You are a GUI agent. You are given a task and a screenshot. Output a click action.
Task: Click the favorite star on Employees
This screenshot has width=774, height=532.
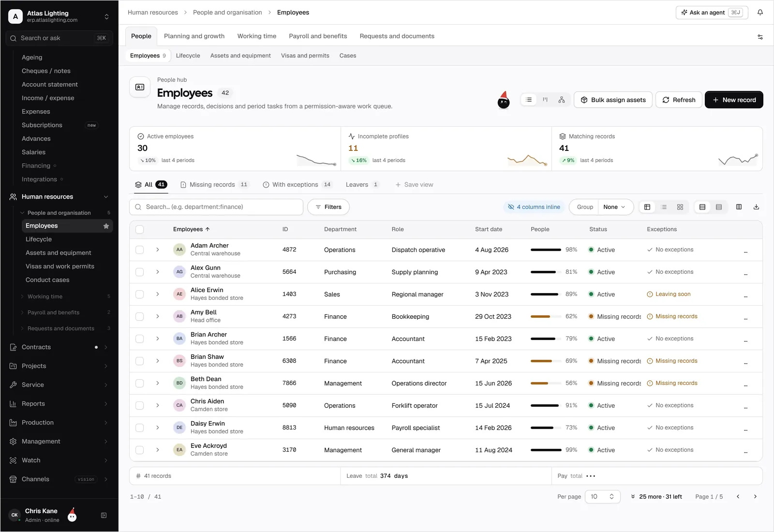pyautogui.click(x=106, y=226)
